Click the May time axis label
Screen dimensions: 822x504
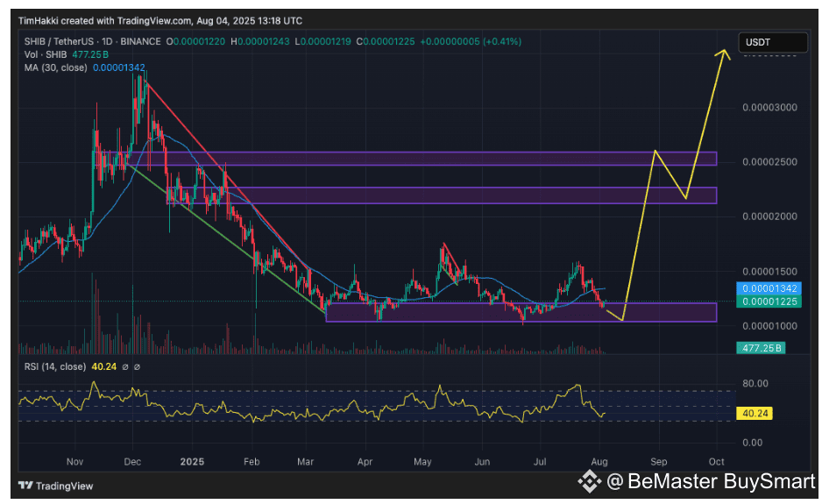[422, 462]
